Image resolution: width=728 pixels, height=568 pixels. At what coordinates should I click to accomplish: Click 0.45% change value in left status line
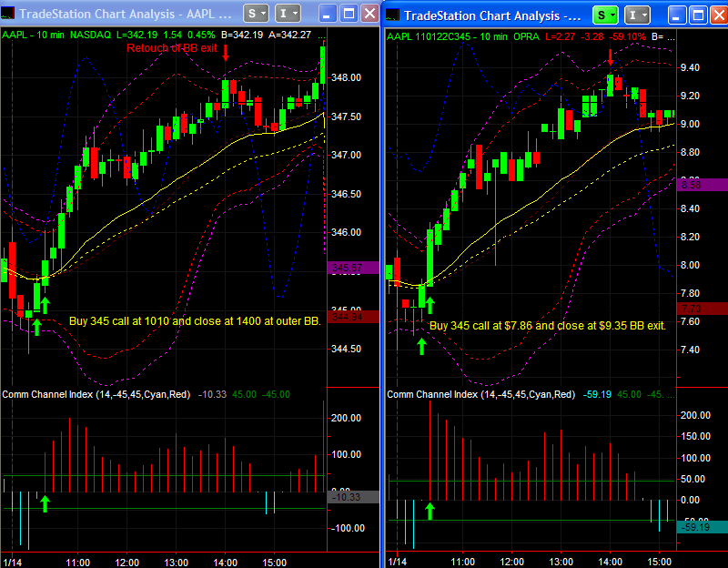point(201,35)
